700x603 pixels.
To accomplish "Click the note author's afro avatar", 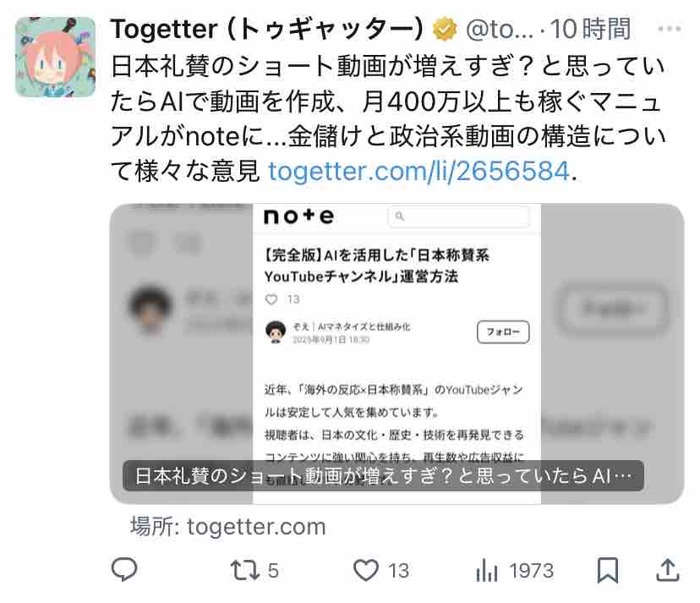I will (x=276, y=332).
